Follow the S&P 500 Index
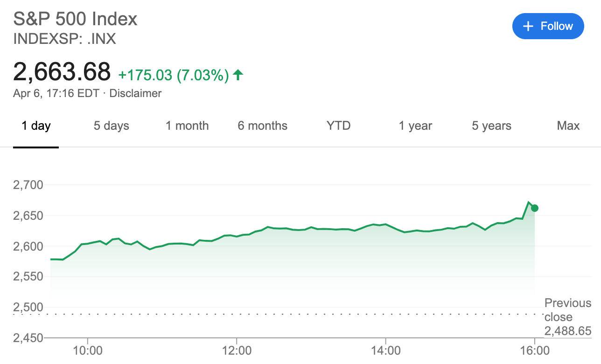601x364 pixels. (548, 26)
